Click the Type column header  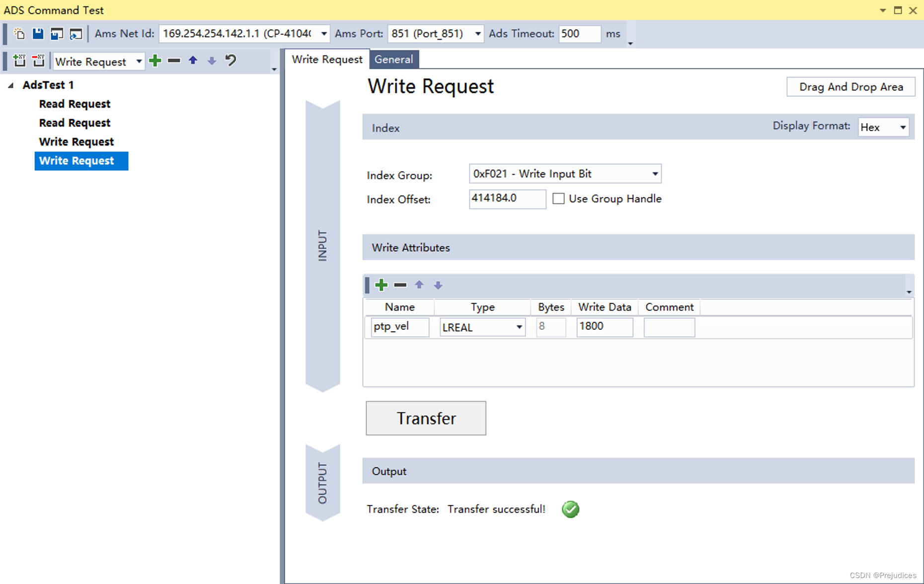[x=482, y=307]
